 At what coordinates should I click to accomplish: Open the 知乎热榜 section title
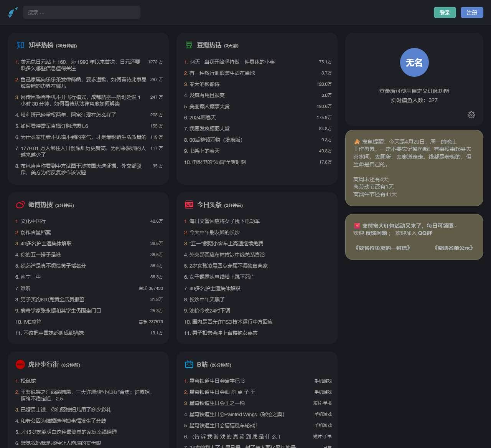(x=41, y=45)
